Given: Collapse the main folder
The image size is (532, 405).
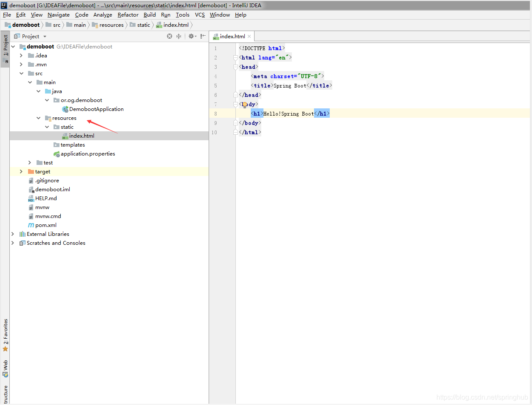Looking at the screenshot, I should point(30,82).
